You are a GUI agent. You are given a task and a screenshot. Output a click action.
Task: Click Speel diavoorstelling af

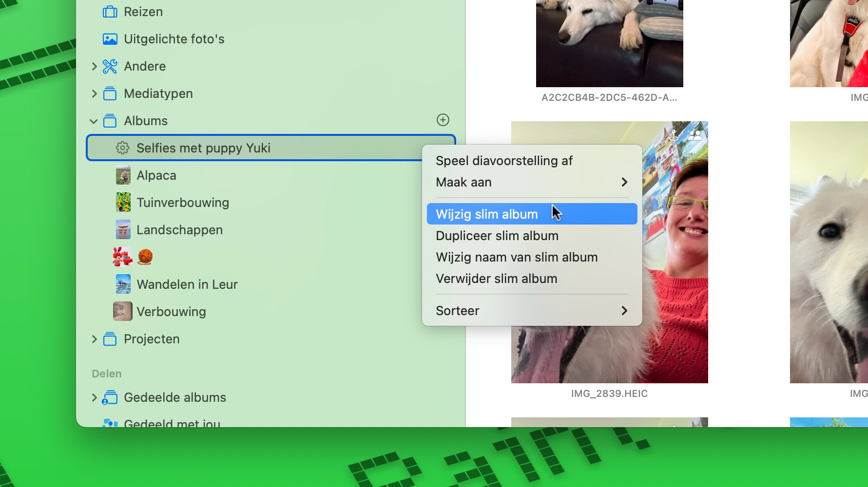point(504,161)
